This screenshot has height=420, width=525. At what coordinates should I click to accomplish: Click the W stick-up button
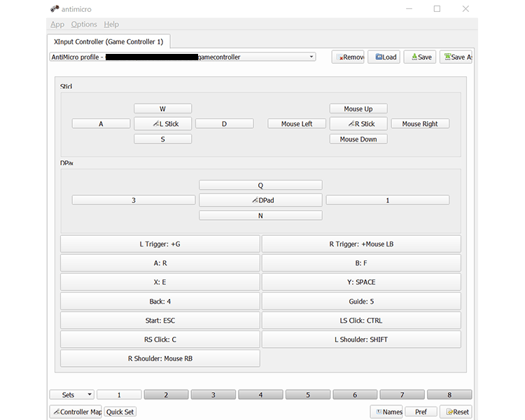click(162, 108)
